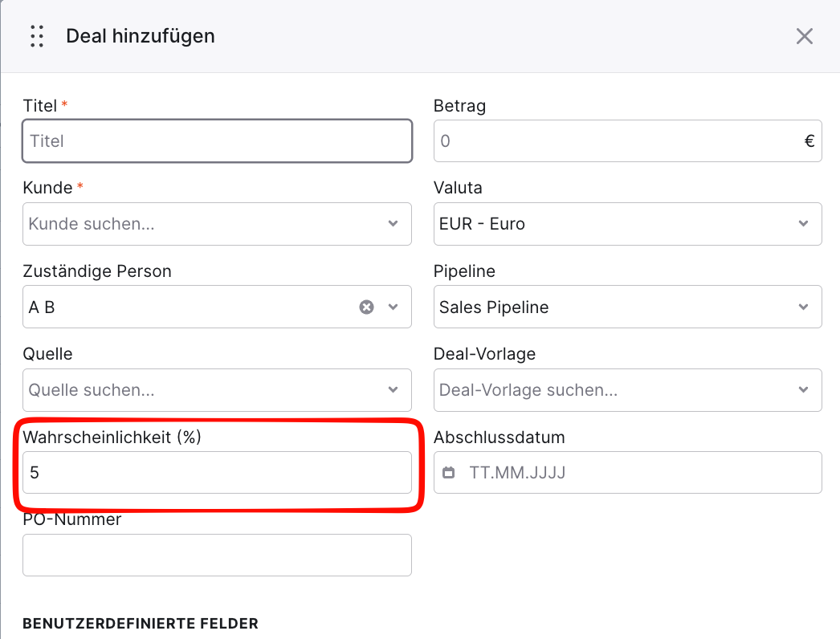The height and width of the screenshot is (639, 840).
Task: Expand the Kunde dropdown arrow
Action: pyautogui.click(x=393, y=223)
